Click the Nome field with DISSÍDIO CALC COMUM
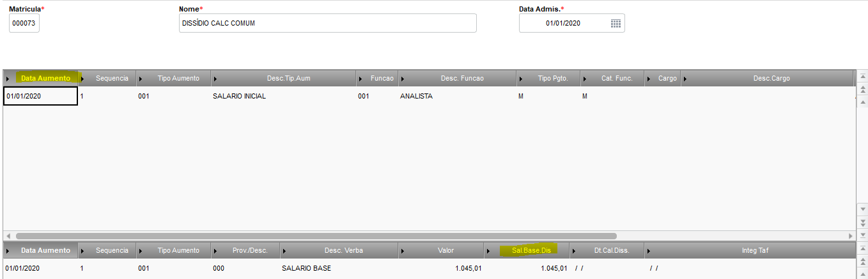 328,24
